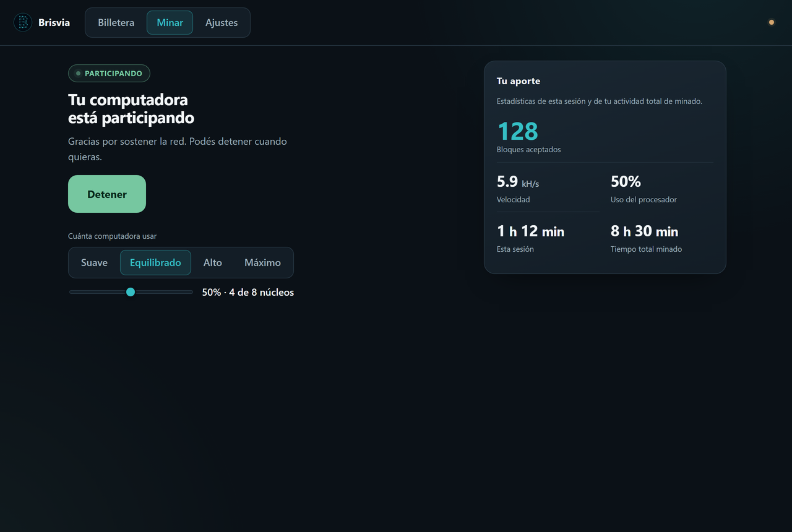The height and width of the screenshot is (532, 792).
Task: Click the 'Tu computadora está participando' heading
Action: [131, 109]
